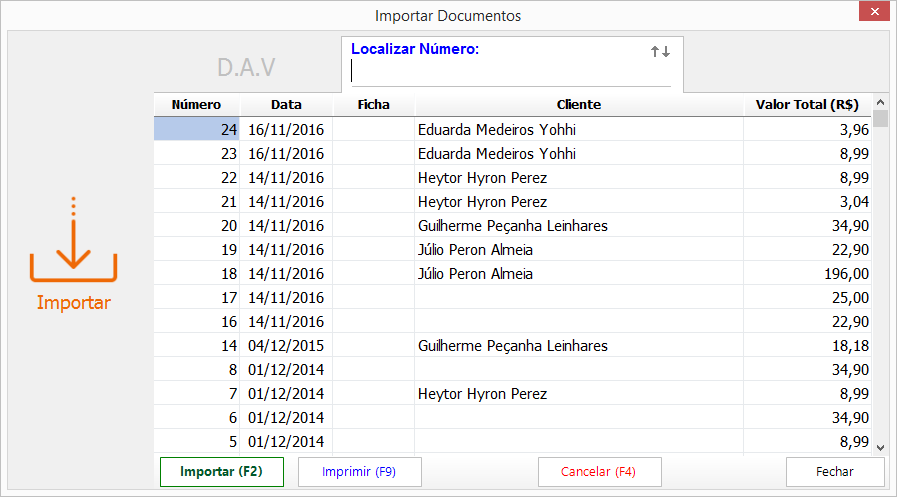
Task: Click Heytor Hyron Perez in row 22
Action: [x=482, y=178]
